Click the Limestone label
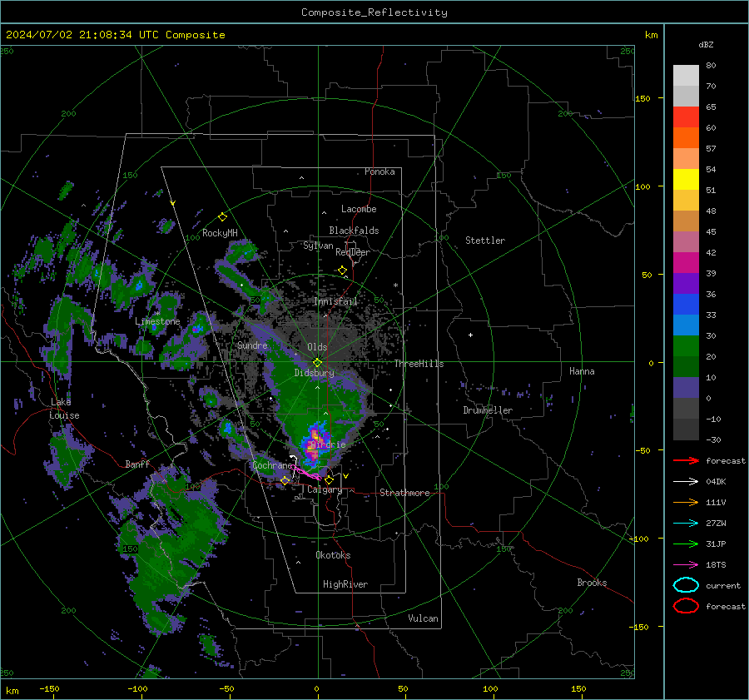 click(157, 321)
